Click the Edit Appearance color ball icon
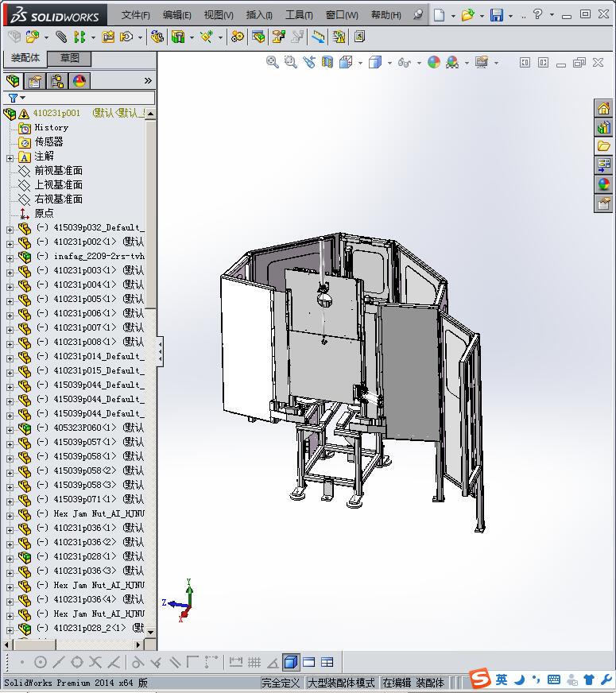 (x=434, y=62)
